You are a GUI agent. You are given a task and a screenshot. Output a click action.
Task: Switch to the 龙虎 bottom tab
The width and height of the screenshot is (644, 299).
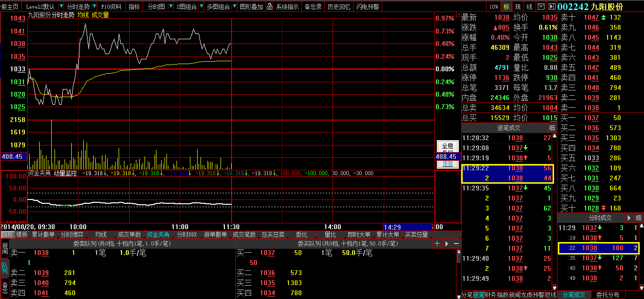527,295
